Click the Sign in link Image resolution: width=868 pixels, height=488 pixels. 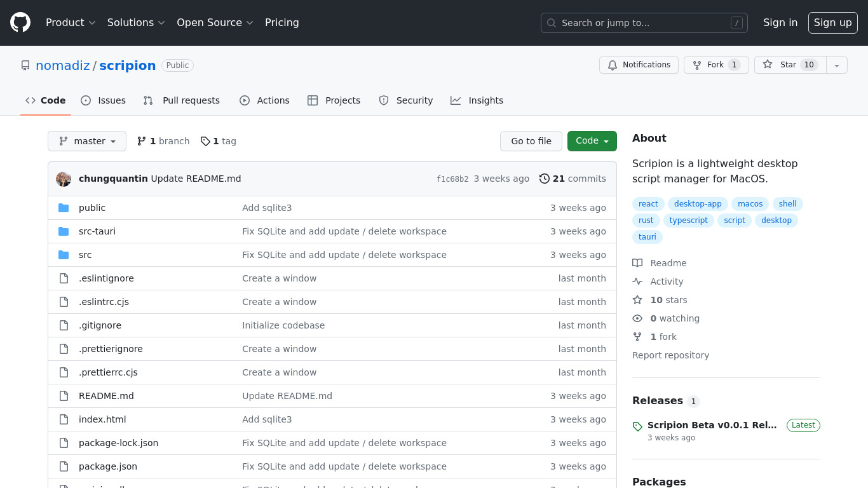780,22
